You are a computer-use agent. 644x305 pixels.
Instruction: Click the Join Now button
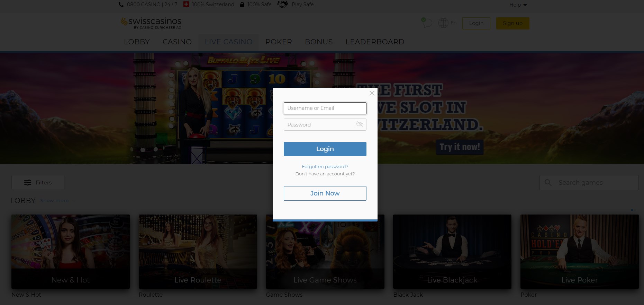[325, 193]
